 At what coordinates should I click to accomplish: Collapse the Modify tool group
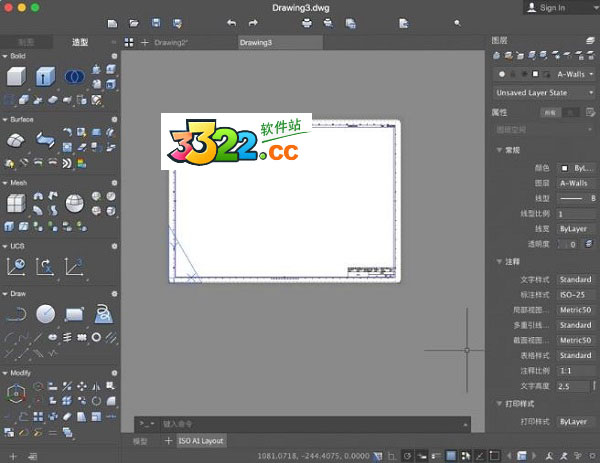tap(5, 371)
